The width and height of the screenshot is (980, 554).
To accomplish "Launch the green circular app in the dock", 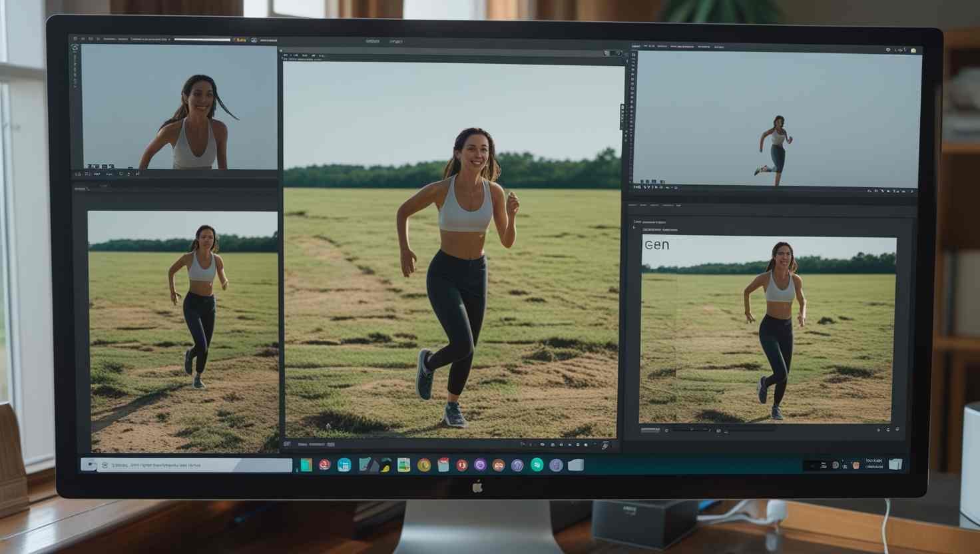I will click(x=537, y=465).
